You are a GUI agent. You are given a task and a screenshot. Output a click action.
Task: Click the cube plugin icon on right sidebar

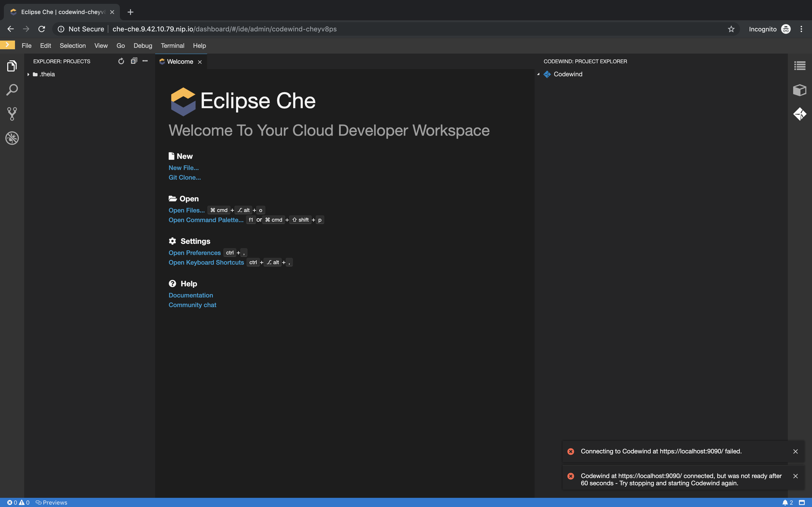coord(800,90)
